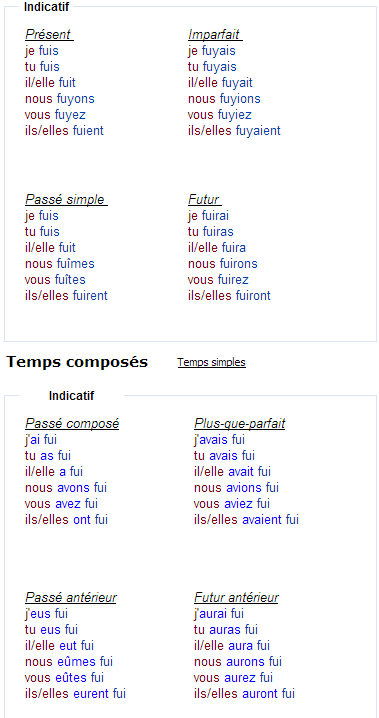Select the Passé simple heading
The height and width of the screenshot is (718, 379).
tap(66, 199)
